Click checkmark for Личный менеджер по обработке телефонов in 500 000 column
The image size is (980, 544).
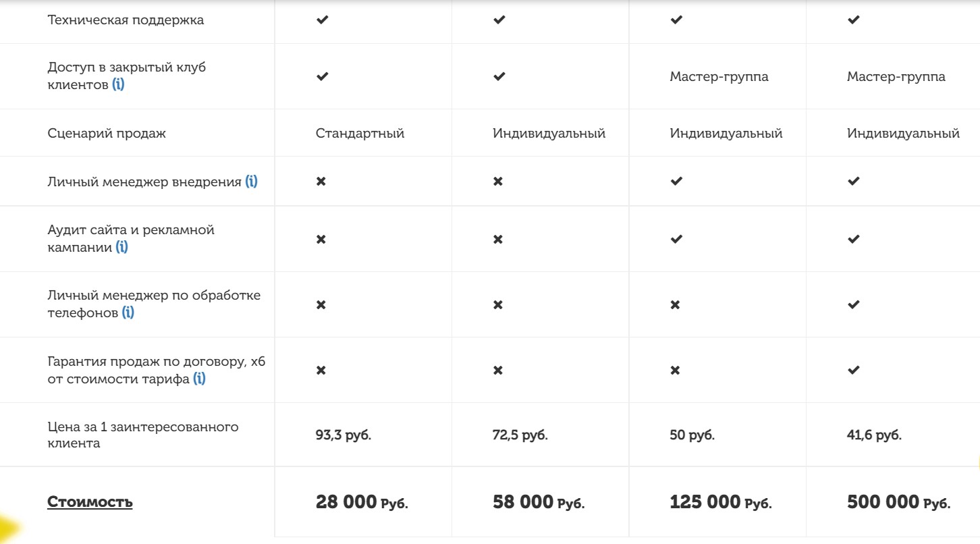tap(853, 304)
